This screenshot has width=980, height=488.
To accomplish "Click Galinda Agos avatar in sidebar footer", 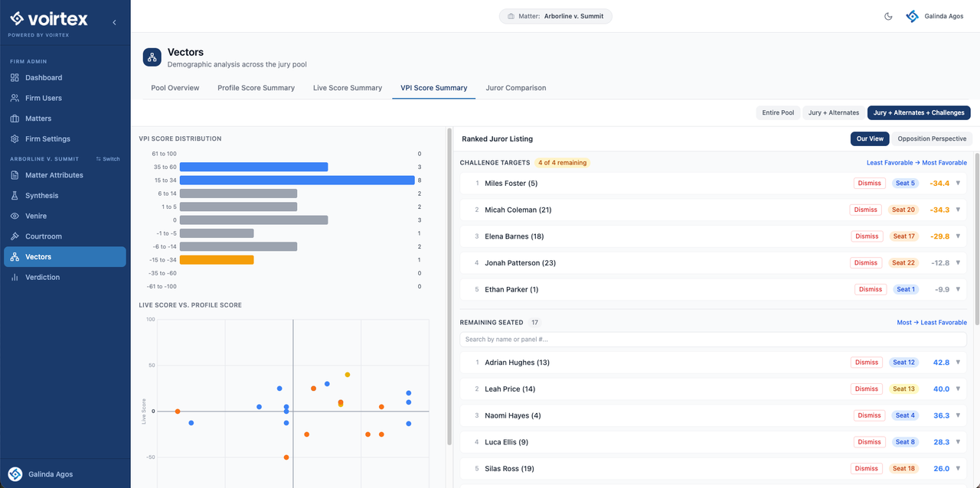I will [x=15, y=473].
